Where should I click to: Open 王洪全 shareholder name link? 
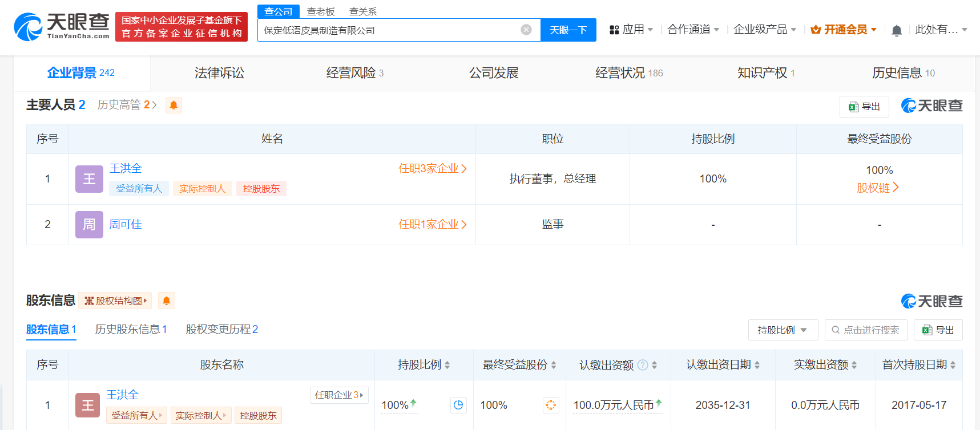tap(123, 395)
